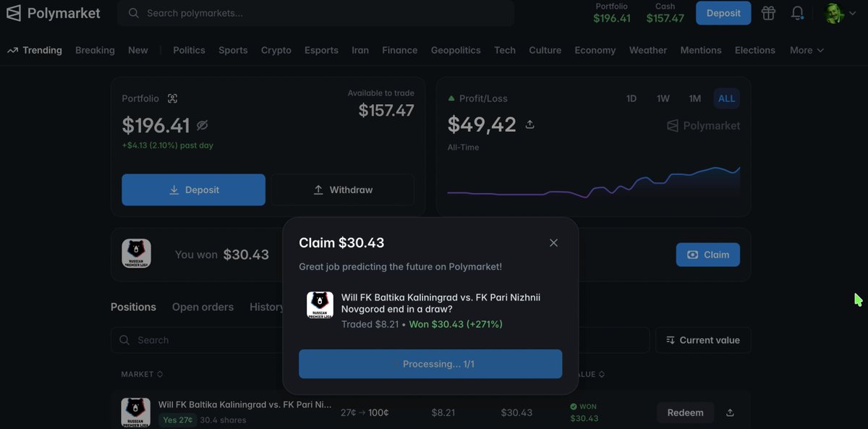Click the search icon in the positions filter
868x429 pixels.
click(x=124, y=340)
